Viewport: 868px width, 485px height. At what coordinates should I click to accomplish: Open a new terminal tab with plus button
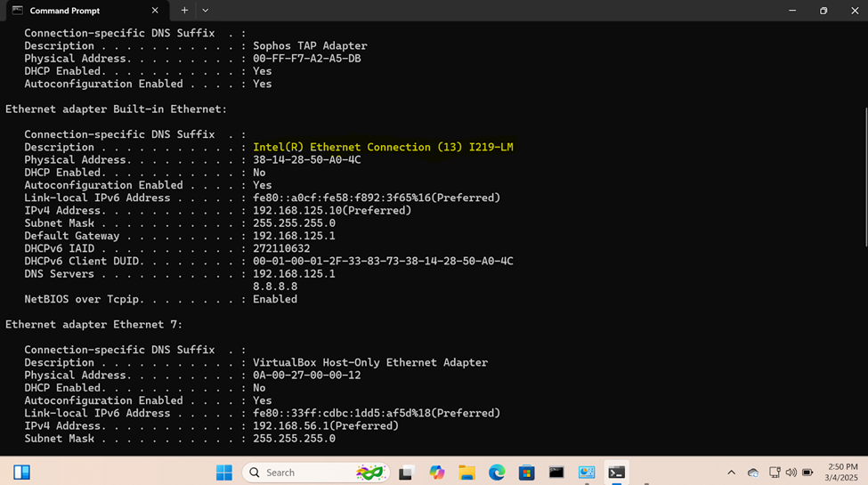click(x=184, y=11)
